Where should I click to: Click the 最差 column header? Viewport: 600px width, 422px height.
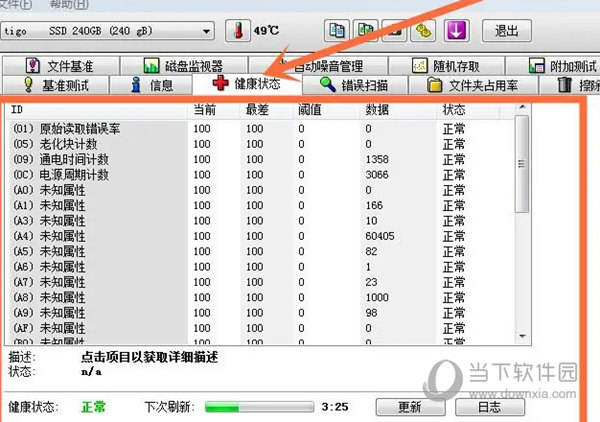click(x=267, y=110)
